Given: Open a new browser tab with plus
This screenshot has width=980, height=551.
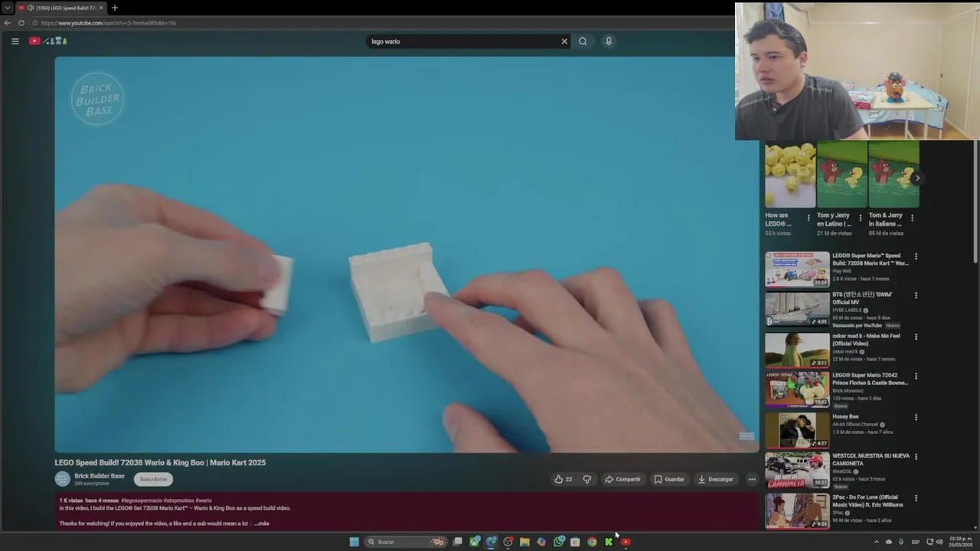Looking at the screenshot, I should tap(114, 8).
